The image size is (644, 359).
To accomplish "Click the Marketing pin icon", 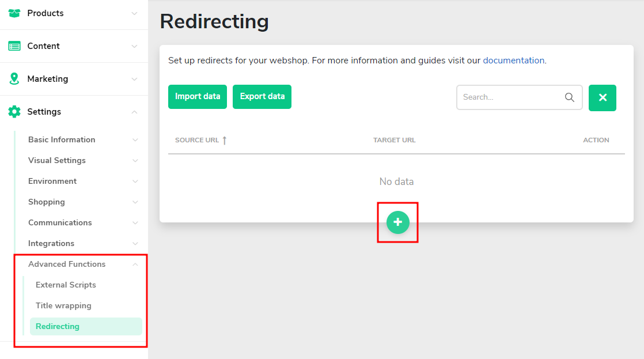I will (14, 79).
